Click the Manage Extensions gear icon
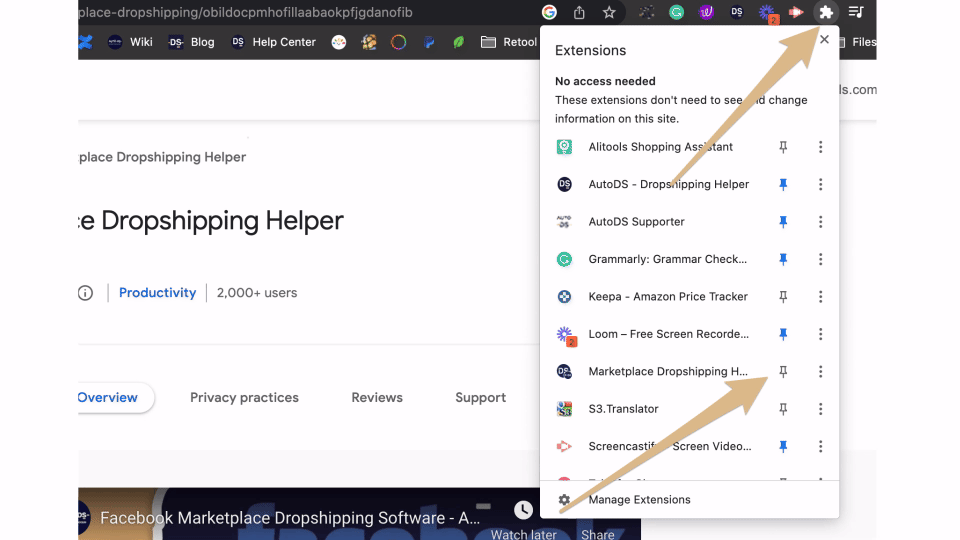Viewport: 960px width, 540px height. coord(564,500)
